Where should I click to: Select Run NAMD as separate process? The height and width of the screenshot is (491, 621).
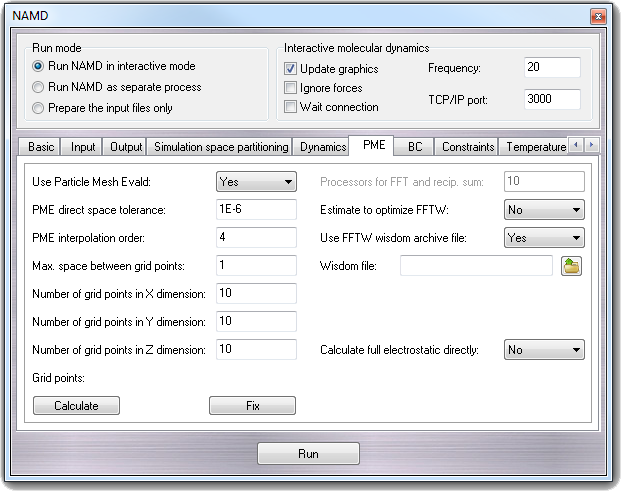click(x=39, y=87)
